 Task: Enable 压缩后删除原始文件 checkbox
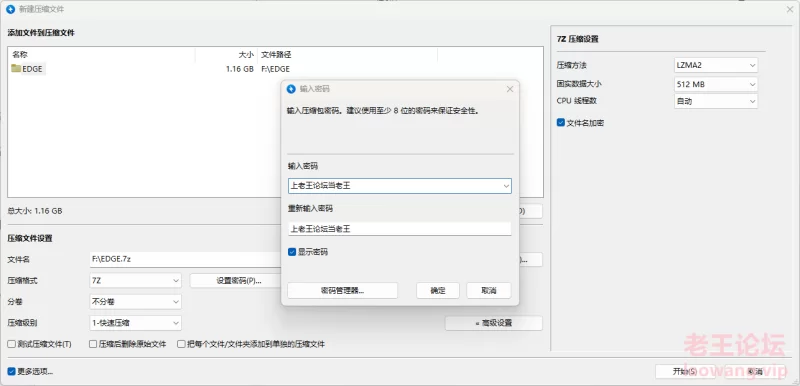pos(93,344)
